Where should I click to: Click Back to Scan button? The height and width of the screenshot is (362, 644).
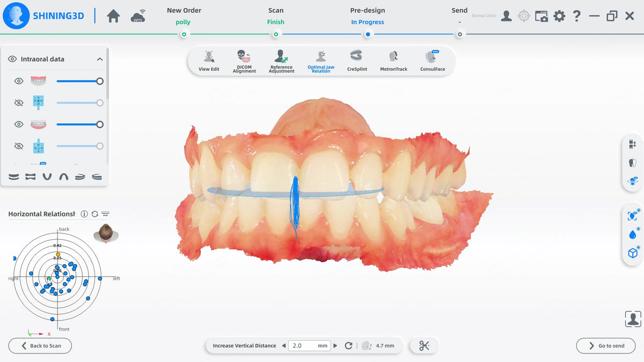(40, 346)
